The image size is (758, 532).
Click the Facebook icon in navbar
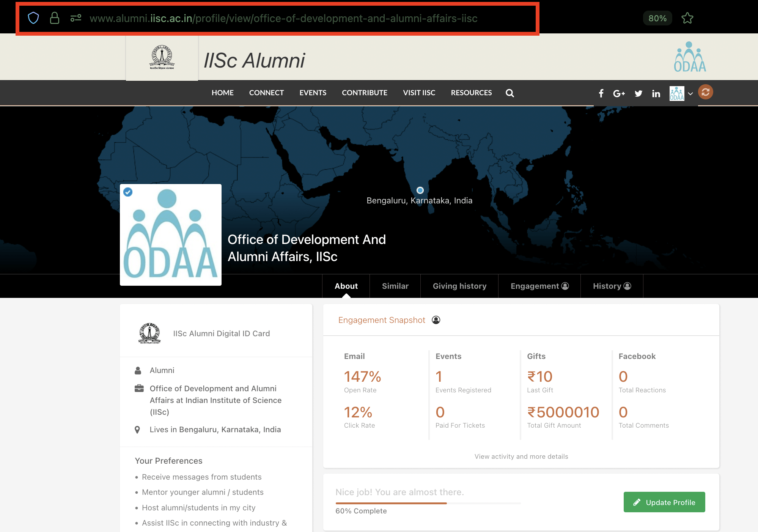(601, 93)
